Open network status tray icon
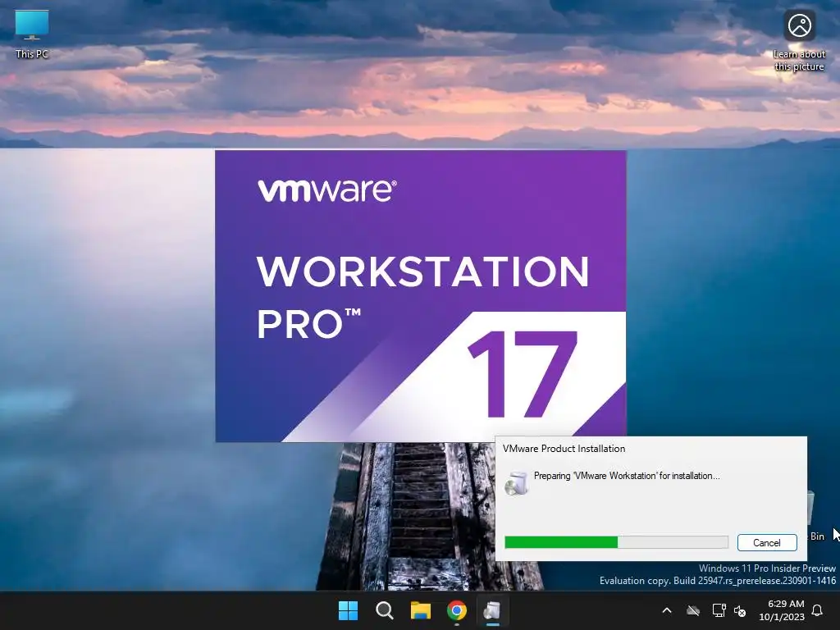 [719, 610]
